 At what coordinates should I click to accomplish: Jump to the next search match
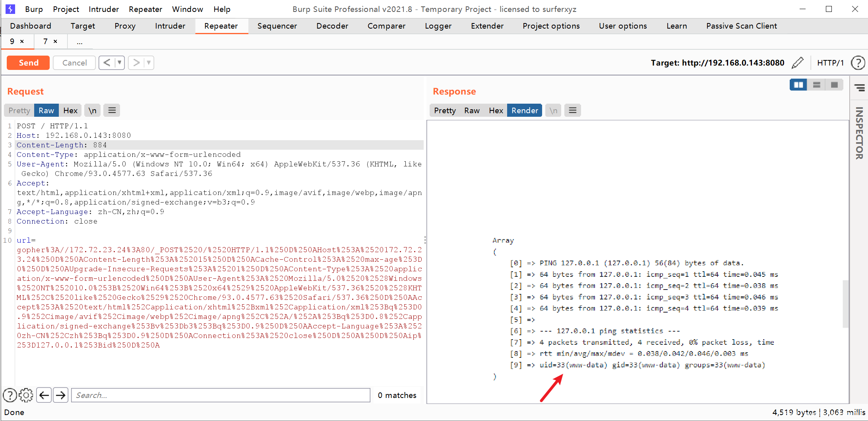[60, 395]
